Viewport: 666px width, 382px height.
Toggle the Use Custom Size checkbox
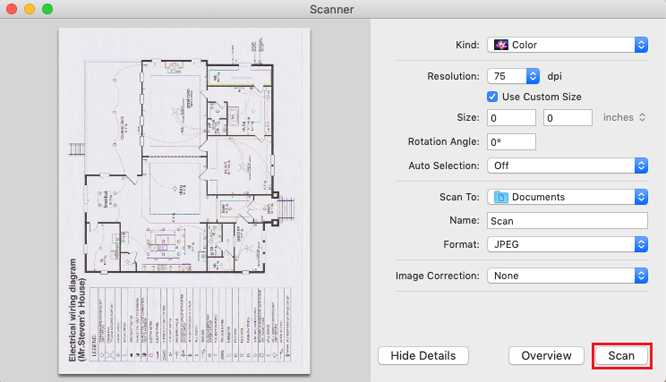click(492, 97)
